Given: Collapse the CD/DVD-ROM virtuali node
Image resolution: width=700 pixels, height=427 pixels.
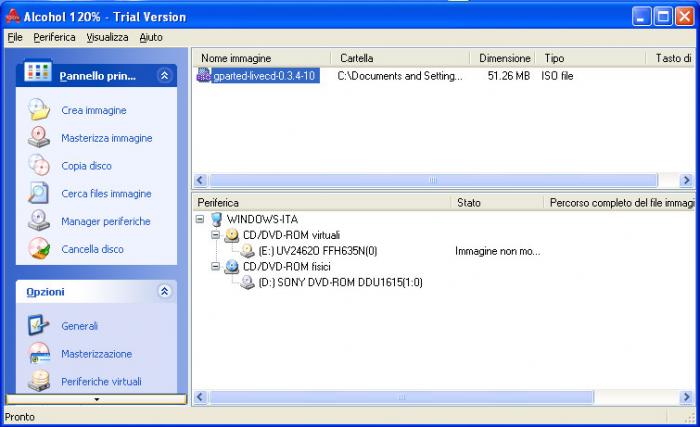Looking at the screenshot, I should [216, 234].
